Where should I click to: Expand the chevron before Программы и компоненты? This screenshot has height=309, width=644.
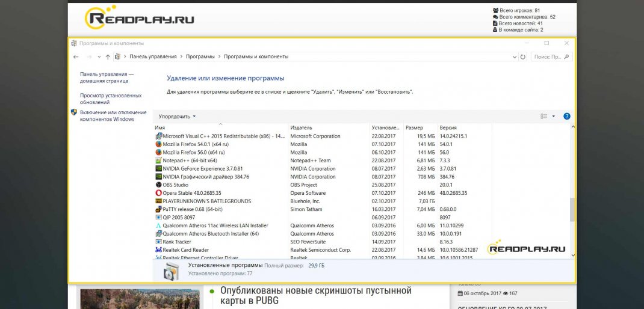(219, 57)
